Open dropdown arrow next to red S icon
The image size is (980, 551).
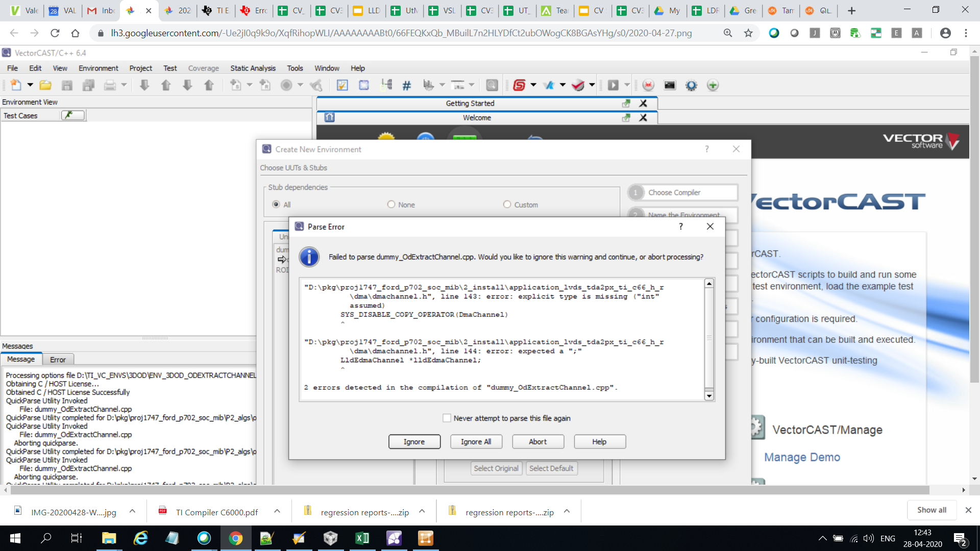coord(533,85)
